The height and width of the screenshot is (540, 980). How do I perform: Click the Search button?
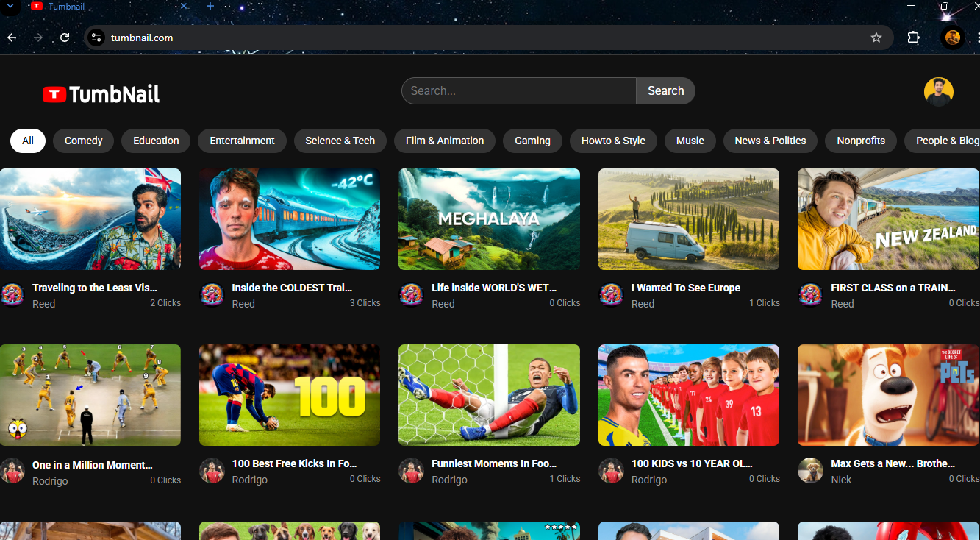(665, 90)
